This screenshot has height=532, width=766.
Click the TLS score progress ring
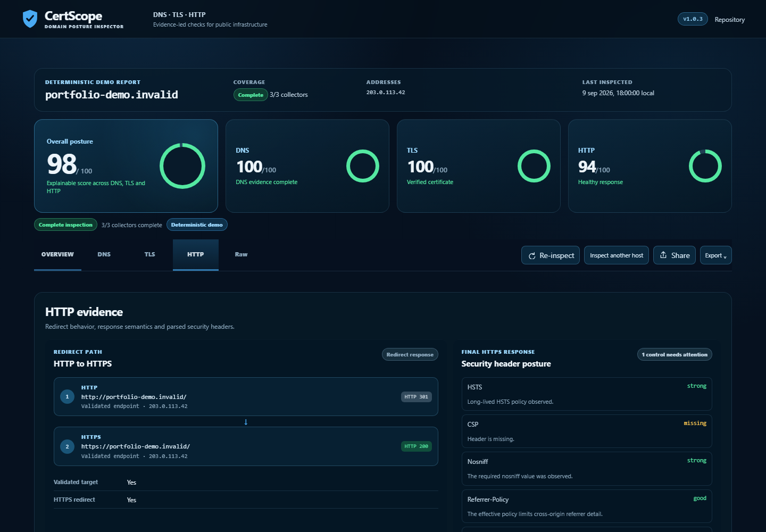coord(534,166)
